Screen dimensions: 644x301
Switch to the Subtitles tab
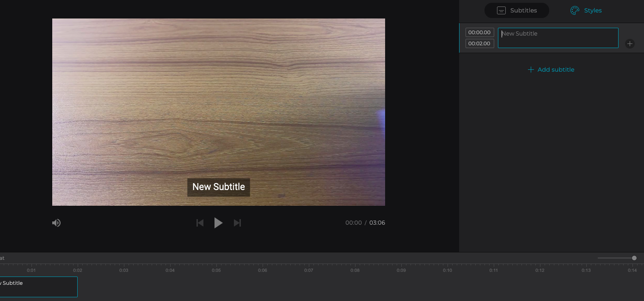pos(517,10)
